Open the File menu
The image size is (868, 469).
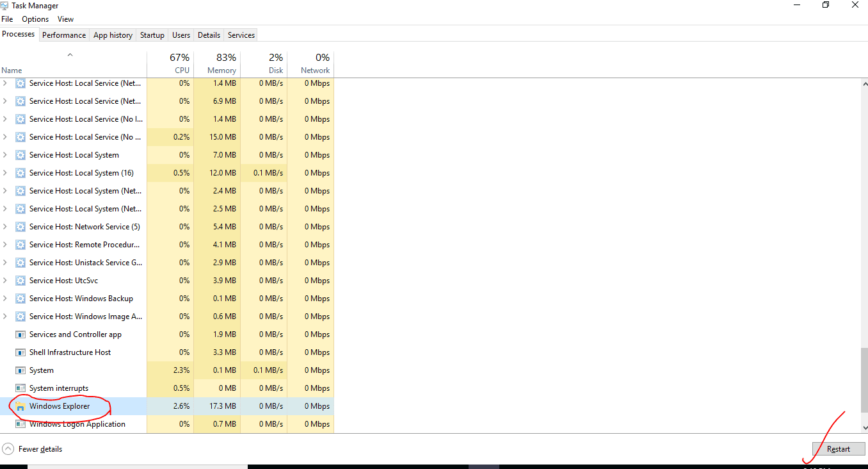tap(7, 19)
